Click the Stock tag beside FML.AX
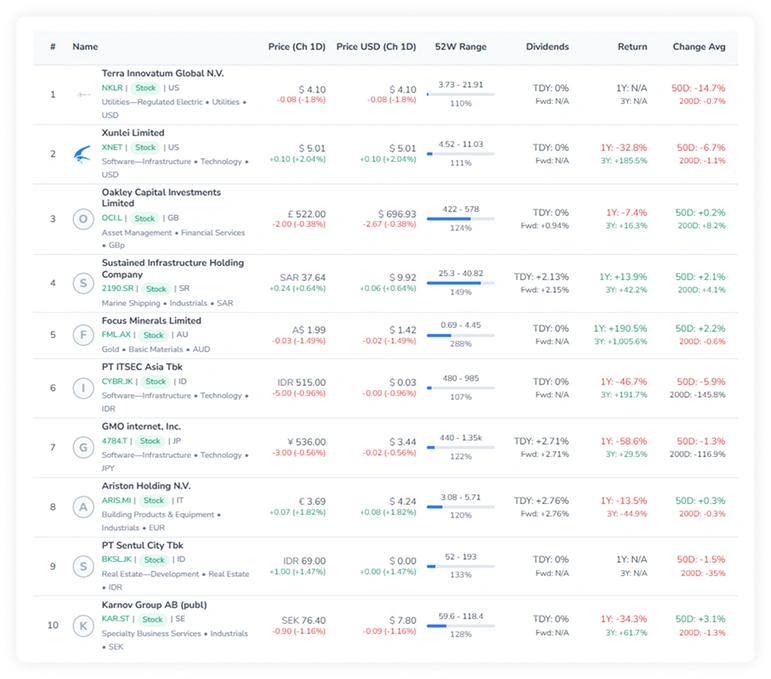The height and width of the screenshot is (679, 771). coord(153,335)
